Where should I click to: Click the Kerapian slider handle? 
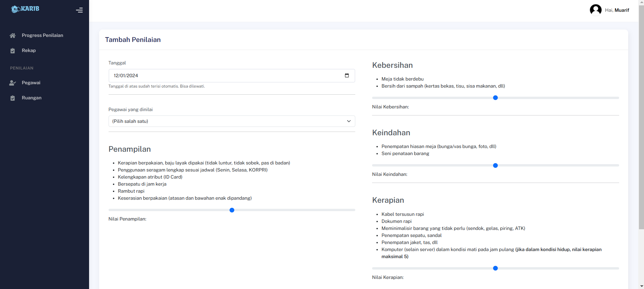[495, 268]
